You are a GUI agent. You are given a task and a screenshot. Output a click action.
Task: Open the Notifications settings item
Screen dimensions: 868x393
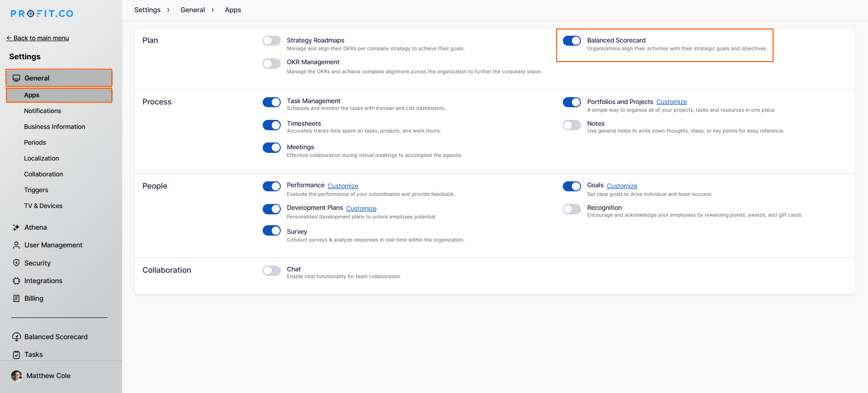(x=42, y=111)
